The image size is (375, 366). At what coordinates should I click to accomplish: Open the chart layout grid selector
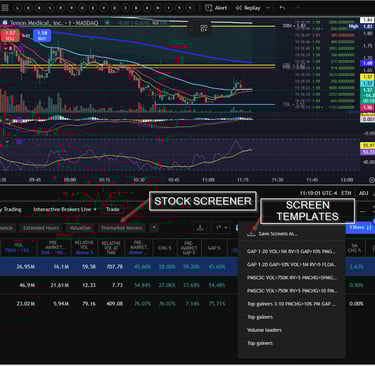(x=5, y=7)
